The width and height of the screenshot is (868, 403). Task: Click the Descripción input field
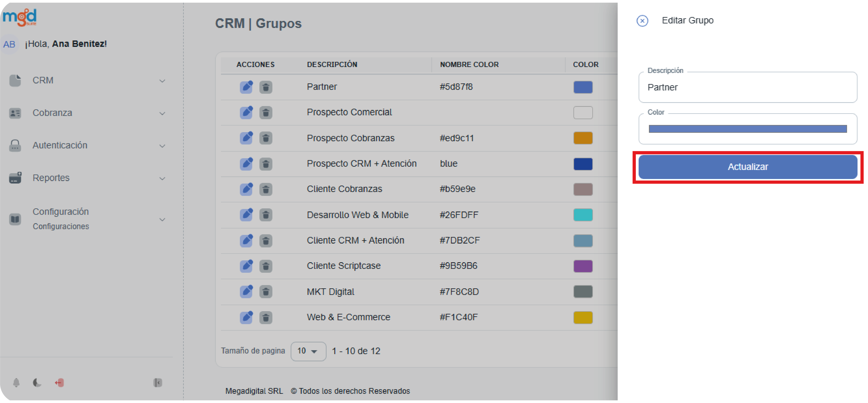747,87
